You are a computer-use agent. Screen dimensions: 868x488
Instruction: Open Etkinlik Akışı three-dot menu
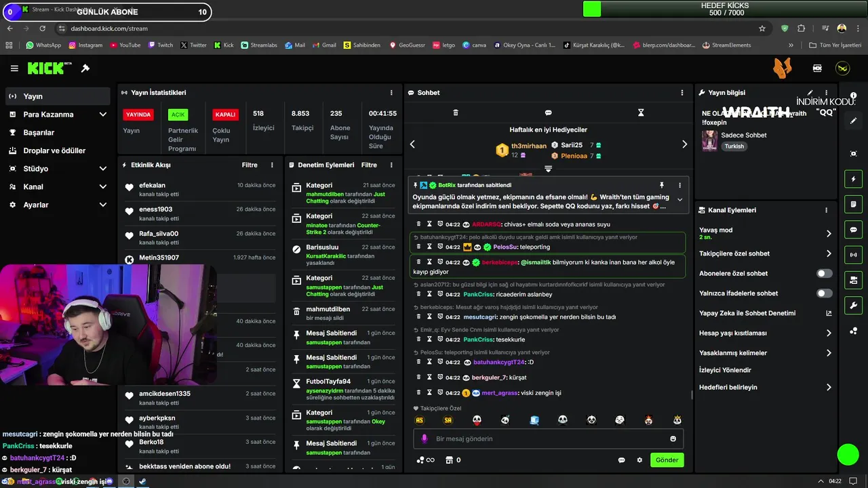tap(272, 165)
